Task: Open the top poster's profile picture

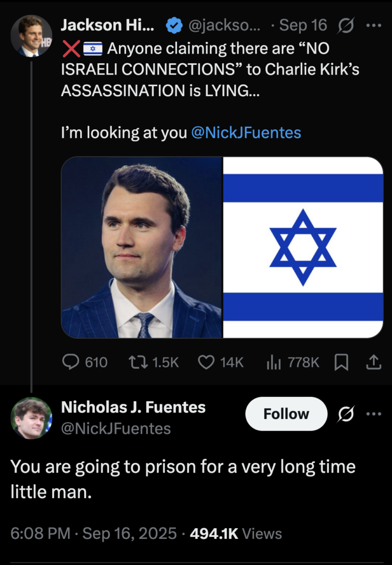Action: click(x=31, y=35)
